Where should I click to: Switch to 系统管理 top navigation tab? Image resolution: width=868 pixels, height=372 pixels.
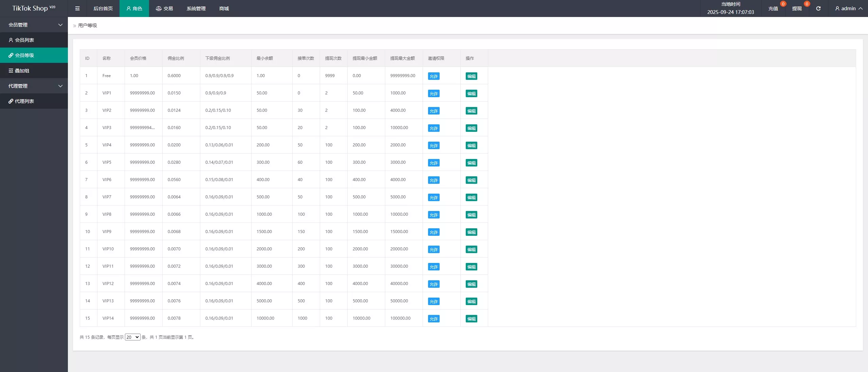(x=196, y=8)
